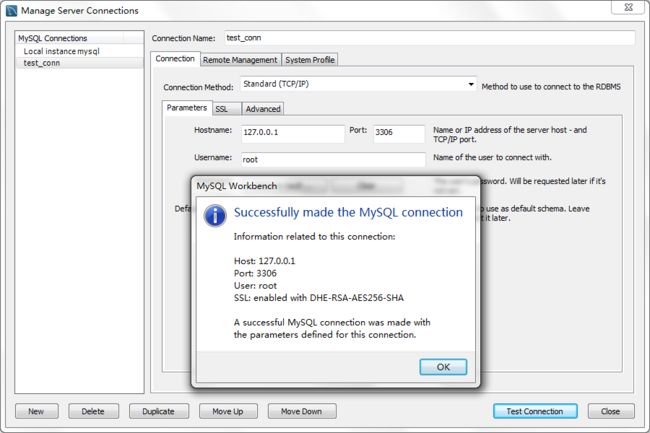Select Local instance mysql in the connections list
Viewport: 650px width, 433px height.
point(79,51)
